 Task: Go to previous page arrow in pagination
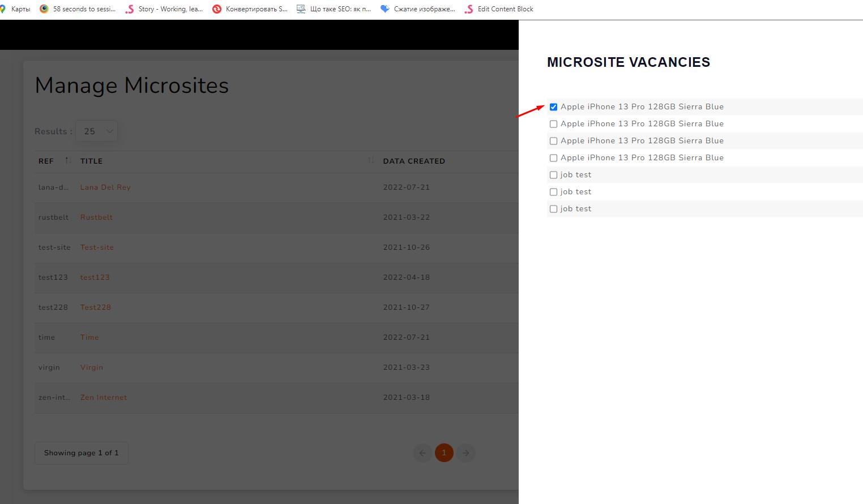pyautogui.click(x=422, y=453)
